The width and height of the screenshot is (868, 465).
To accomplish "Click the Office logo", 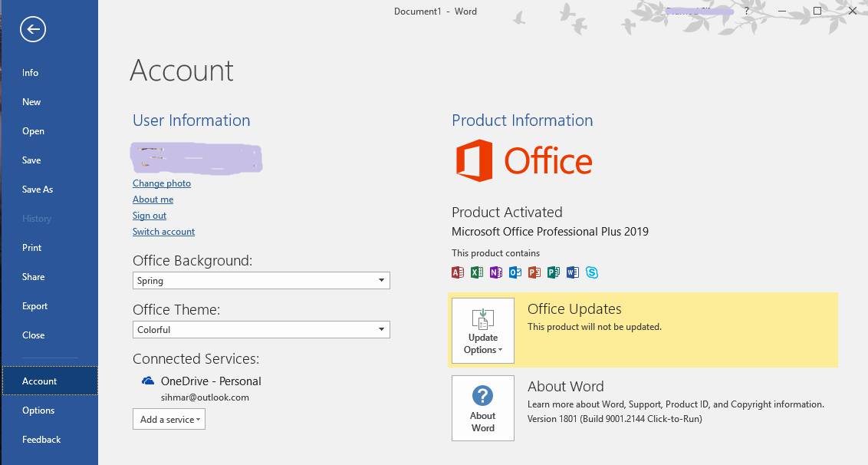I will 524,160.
